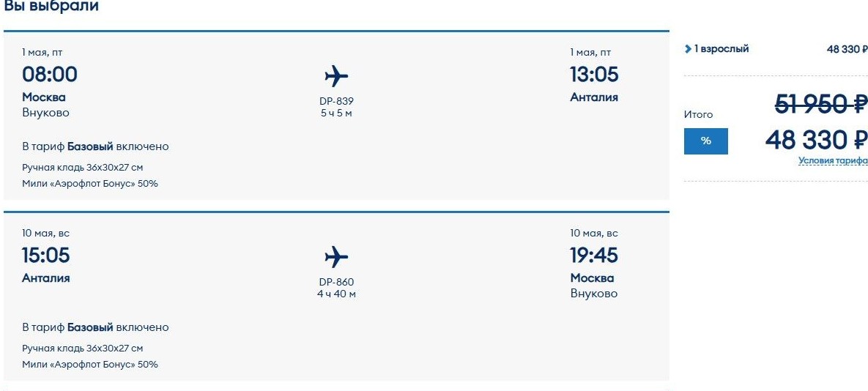
Task: Click the 19:45 Moscow arrival time
Action: [x=594, y=256]
